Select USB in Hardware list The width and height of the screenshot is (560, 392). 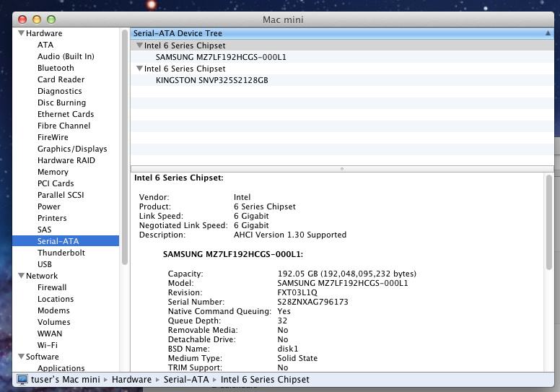[45, 264]
